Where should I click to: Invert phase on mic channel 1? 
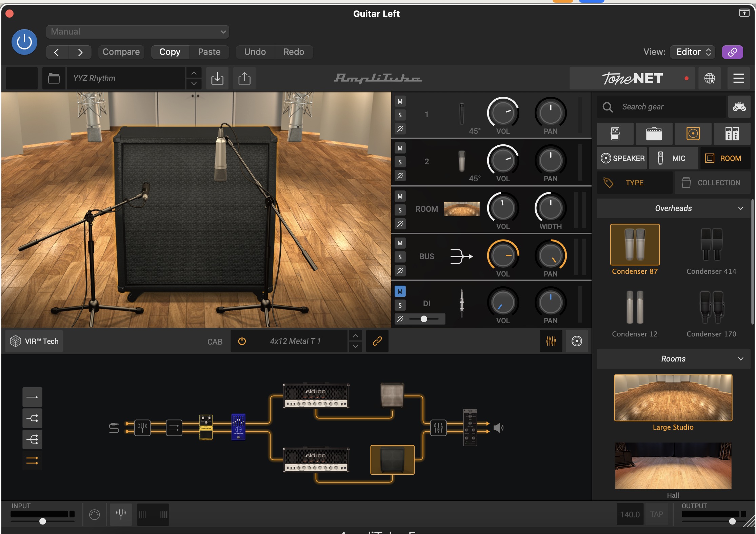click(x=400, y=129)
